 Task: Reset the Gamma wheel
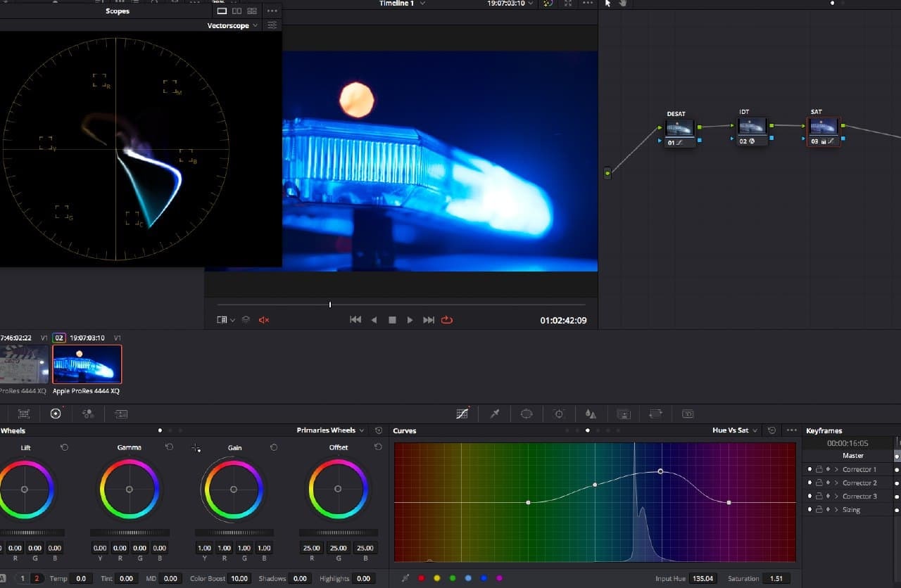(x=169, y=447)
